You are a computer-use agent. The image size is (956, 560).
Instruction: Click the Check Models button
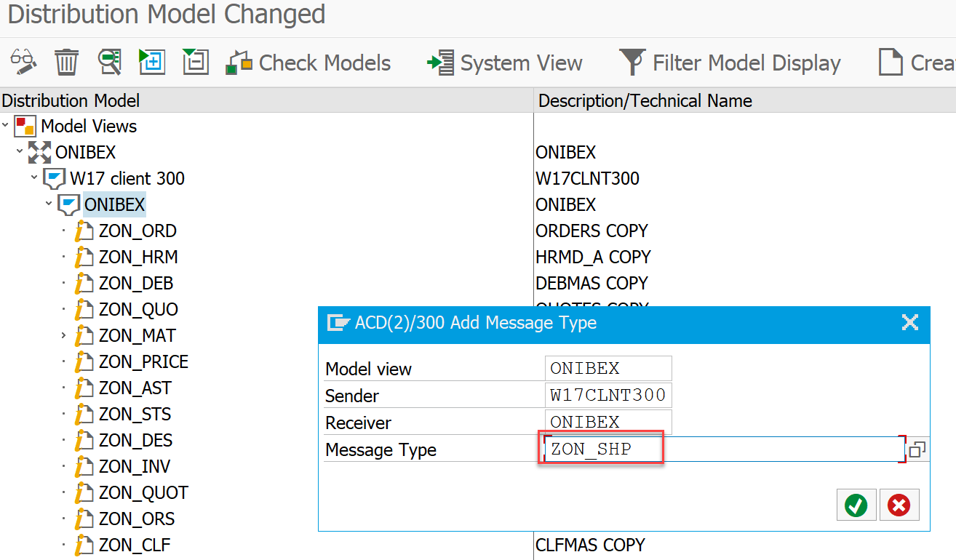[x=308, y=63]
